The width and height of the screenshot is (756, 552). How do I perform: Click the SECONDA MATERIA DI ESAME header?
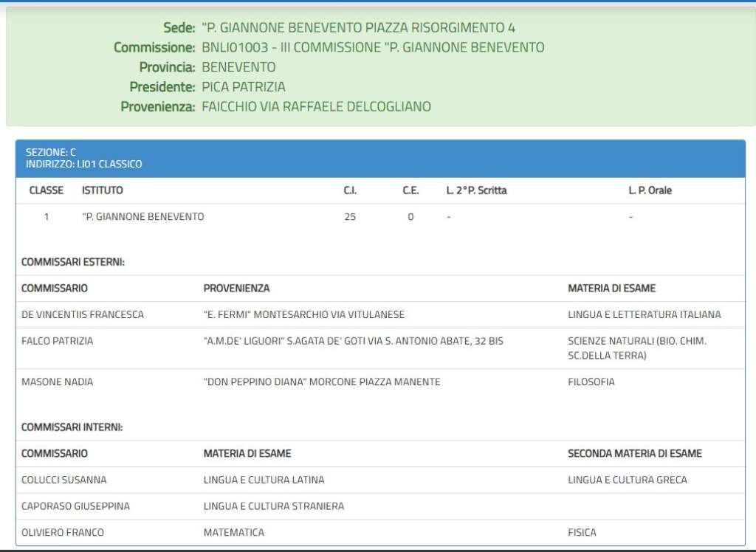pos(635,454)
